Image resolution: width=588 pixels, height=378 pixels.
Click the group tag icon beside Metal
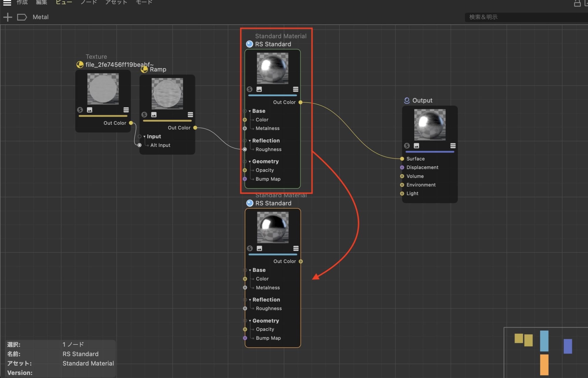click(x=22, y=17)
